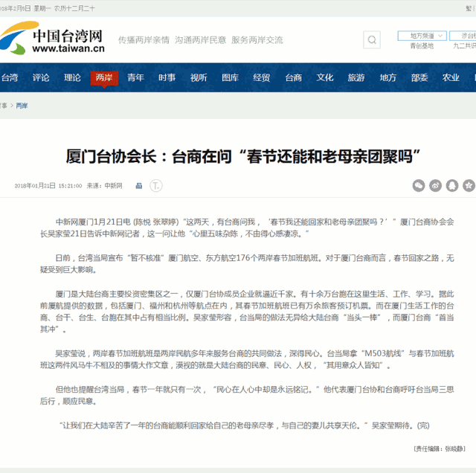Open the 台商 navigation menu item
476x473 pixels.
click(x=294, y=77)
